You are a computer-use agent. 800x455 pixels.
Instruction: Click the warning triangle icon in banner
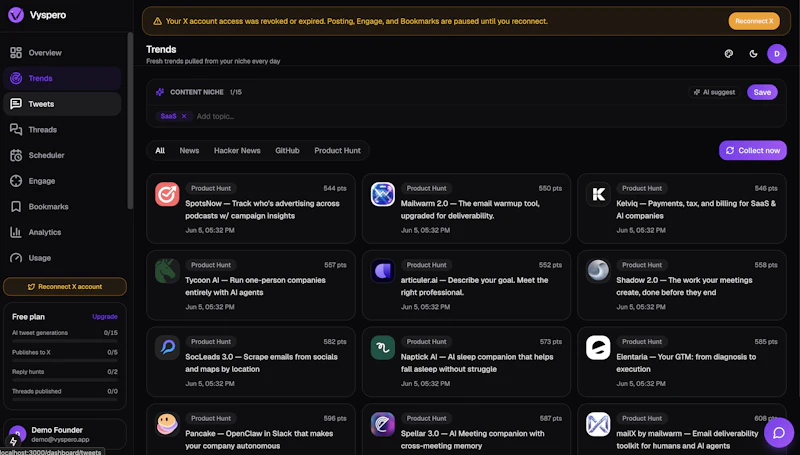tap(158, 21)
